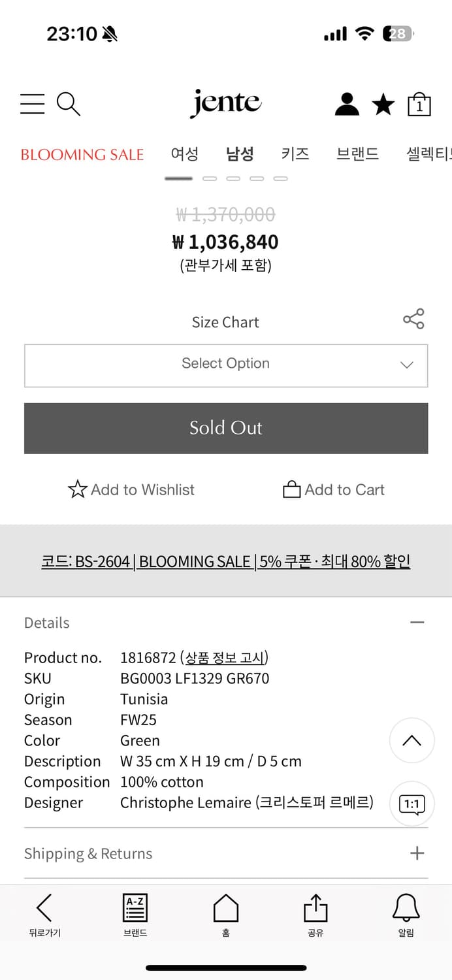Open the Size Chart
Viewport: 452px width, 980px height.
[225, 321]
